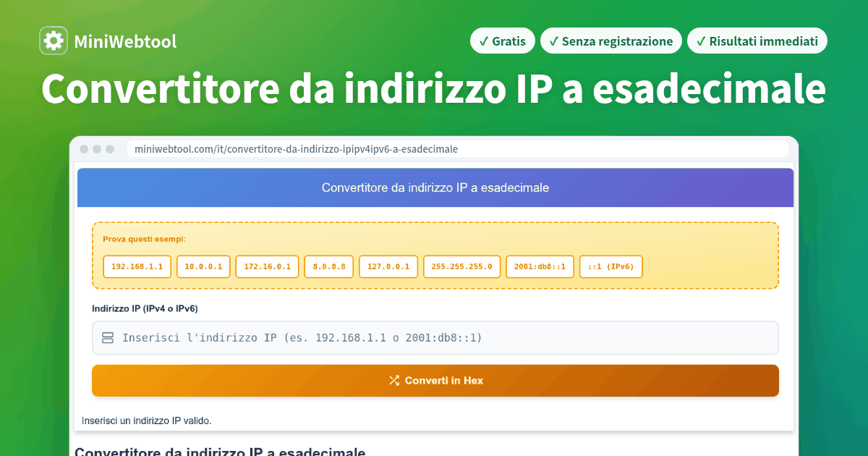Click the Converti in Hex button
This screenshot has width=868, height=456.
coord(435,381)
